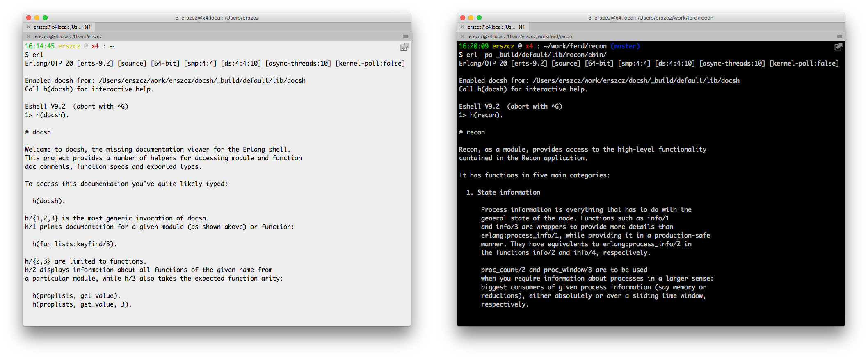Screen dimensions: 868x359
Task: Click the pane title bar reading /Users/erszcz/work/ferd/recon
Action: click(520, 36)
